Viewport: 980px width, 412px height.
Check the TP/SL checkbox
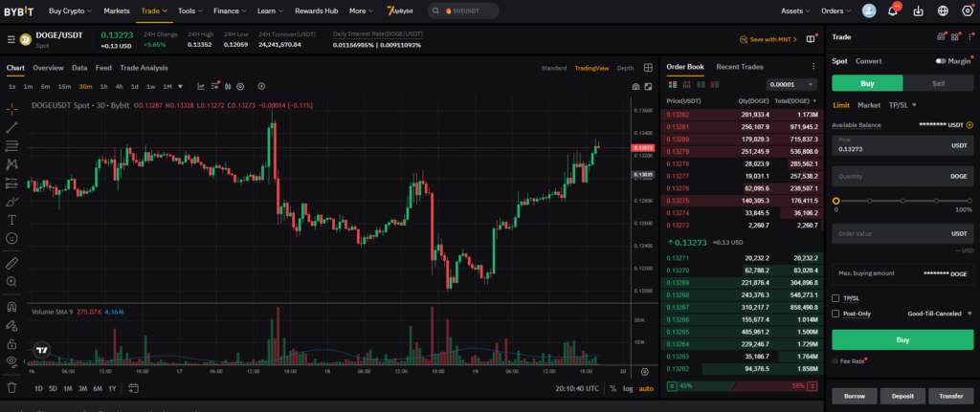(836, 298)
